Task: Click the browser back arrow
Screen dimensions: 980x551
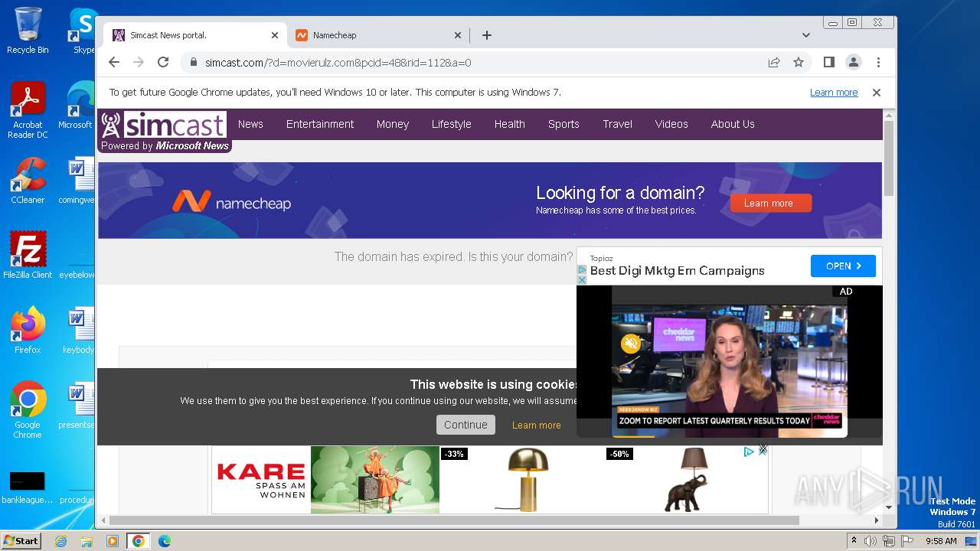Action: [114, 62]
